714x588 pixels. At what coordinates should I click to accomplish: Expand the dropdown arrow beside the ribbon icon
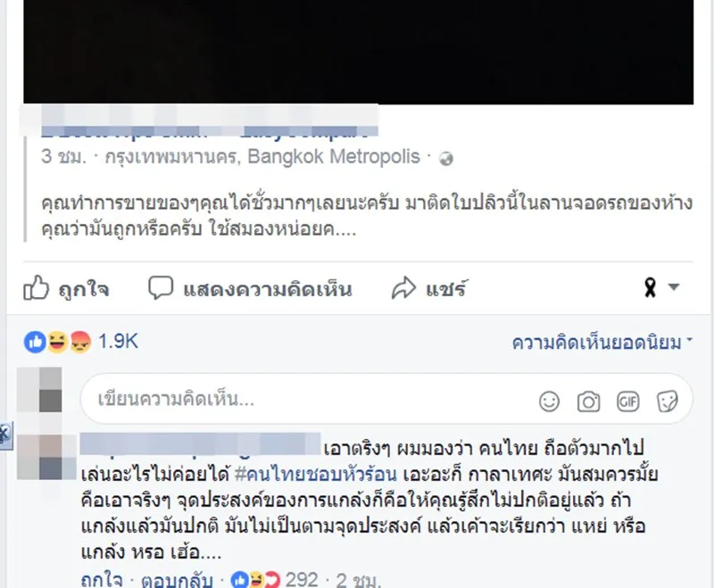point(674,286)
